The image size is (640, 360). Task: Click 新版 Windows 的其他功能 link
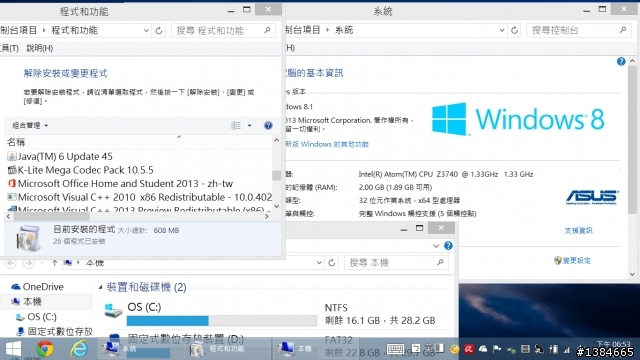(x=327, y=144)
